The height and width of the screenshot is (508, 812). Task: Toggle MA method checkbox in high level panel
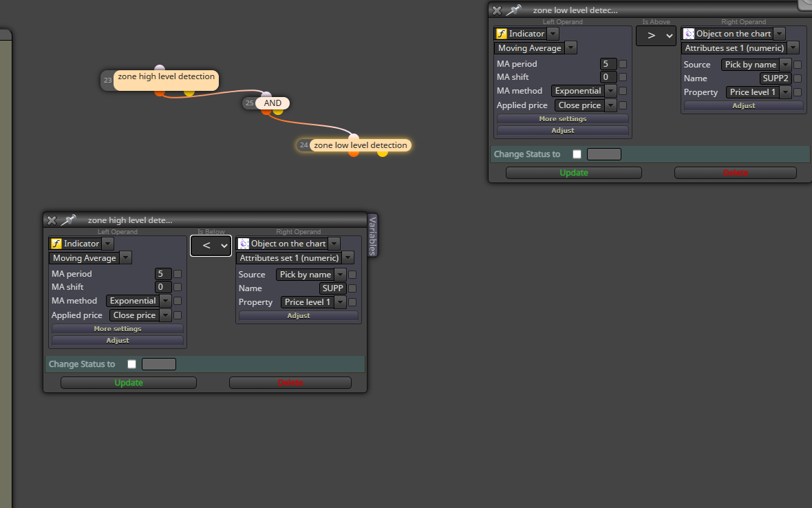pyautogui.click(x=178, y=301)
